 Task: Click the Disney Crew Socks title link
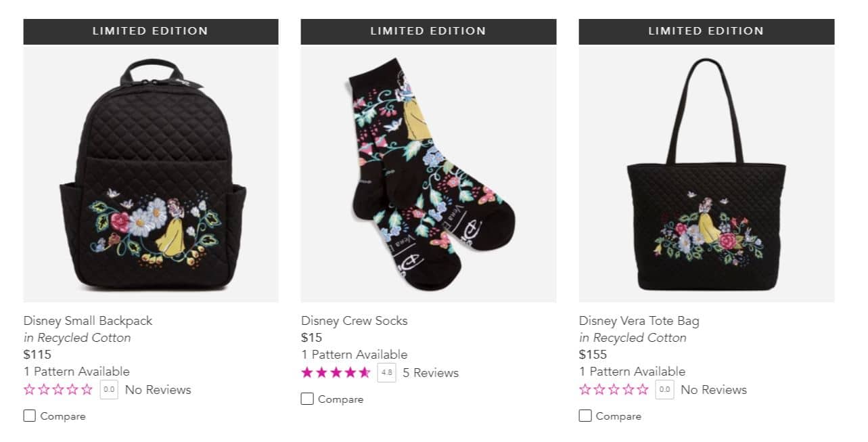click(355, 321)
